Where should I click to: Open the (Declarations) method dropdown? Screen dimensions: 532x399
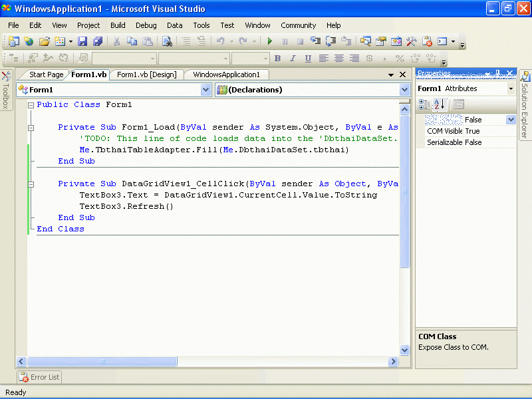click(x=404, y=90)
